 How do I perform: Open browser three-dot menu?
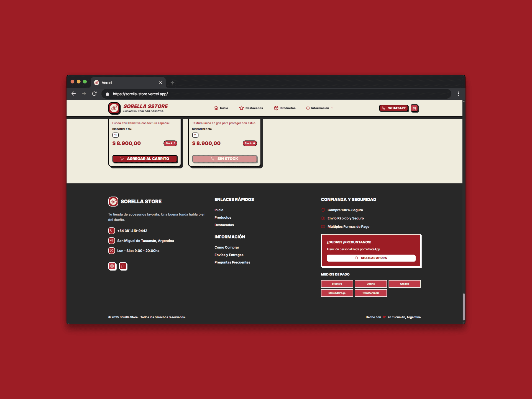click(458, 94)
